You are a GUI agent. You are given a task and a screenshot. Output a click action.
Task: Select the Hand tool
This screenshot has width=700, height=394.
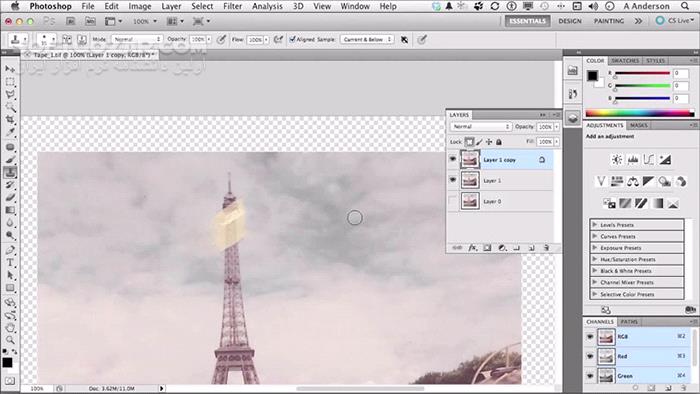10,328
